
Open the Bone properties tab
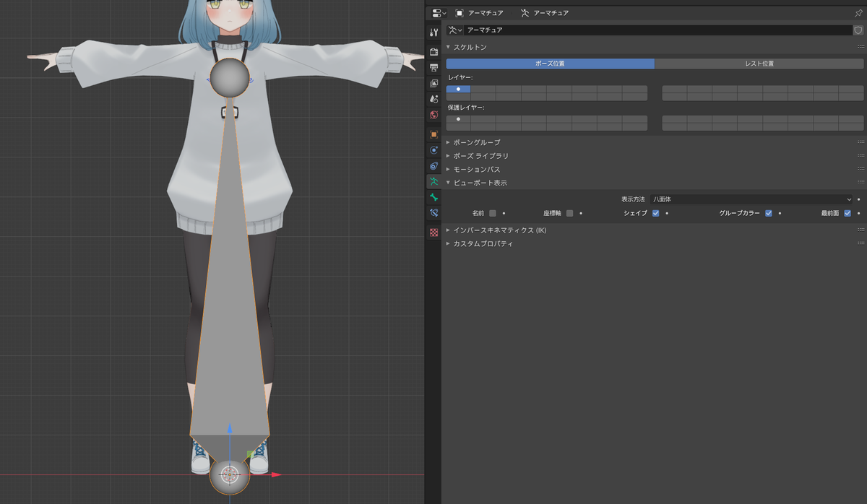tap(433, 197)
